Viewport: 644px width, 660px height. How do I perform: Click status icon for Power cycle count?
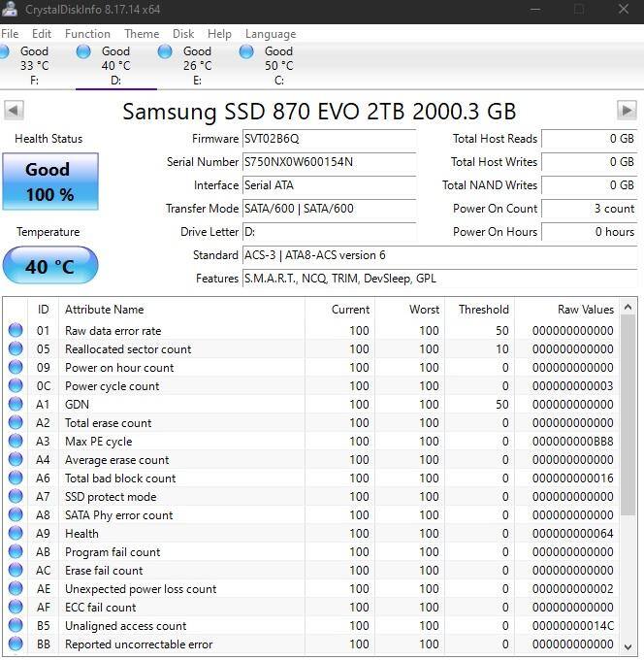(x=16, y=385)
